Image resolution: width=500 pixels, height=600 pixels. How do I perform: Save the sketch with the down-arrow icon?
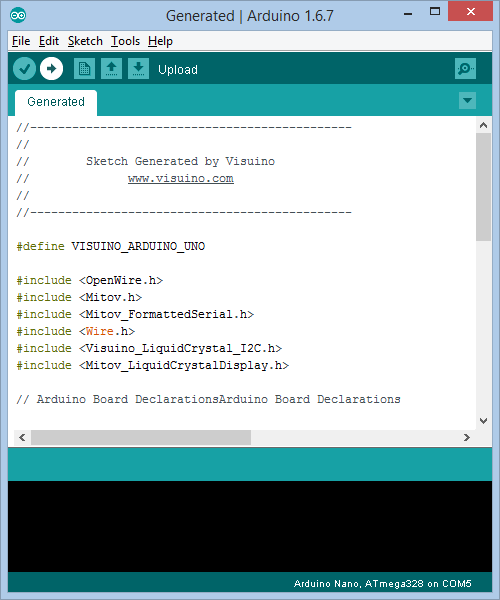pyautogui.click(x=138, y=69)
